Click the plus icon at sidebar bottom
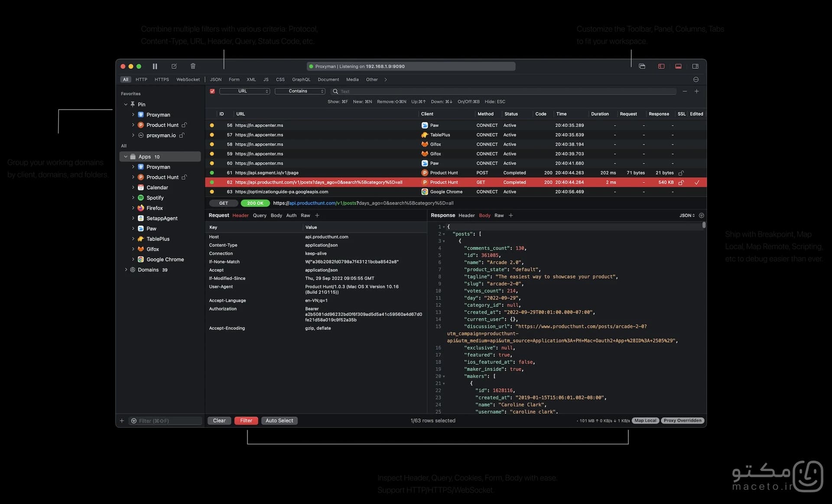Screen dimensions: 832x504 coord(122,421)
